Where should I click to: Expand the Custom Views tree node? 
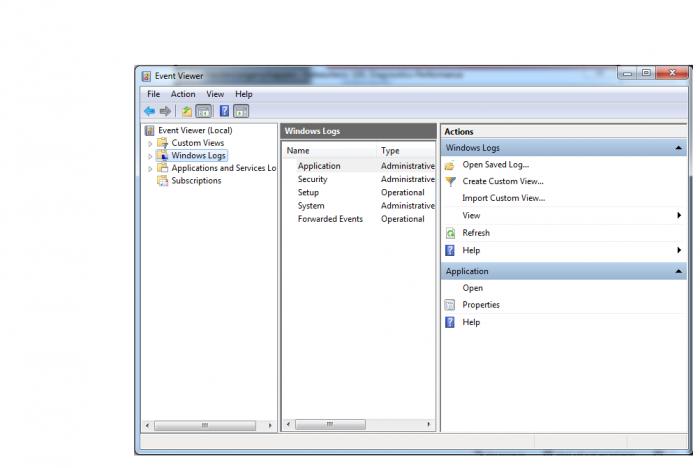(x=150, y=144)
